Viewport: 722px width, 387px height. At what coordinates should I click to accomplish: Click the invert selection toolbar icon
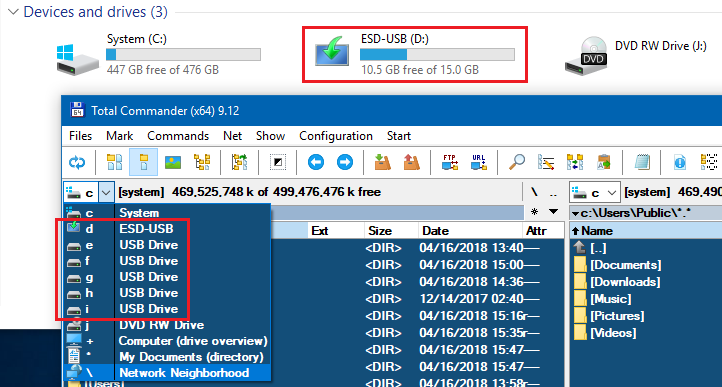click(278, 162)
